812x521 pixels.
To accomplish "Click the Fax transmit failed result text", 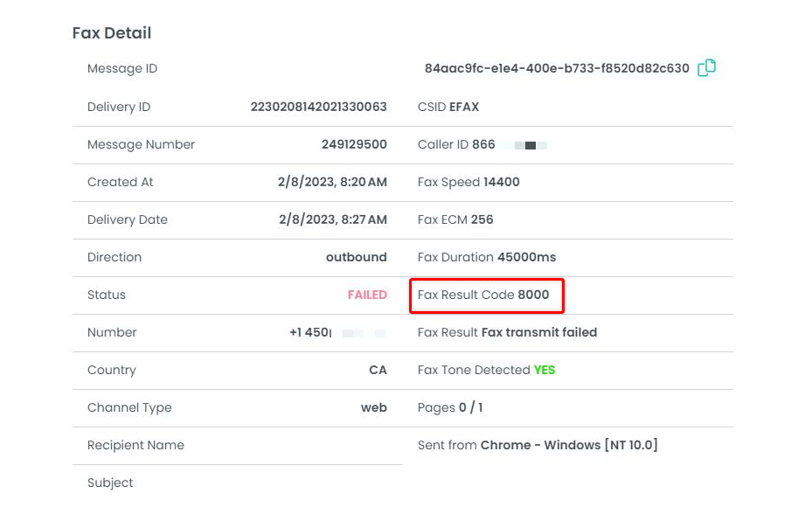I will (x=538, y=332).
